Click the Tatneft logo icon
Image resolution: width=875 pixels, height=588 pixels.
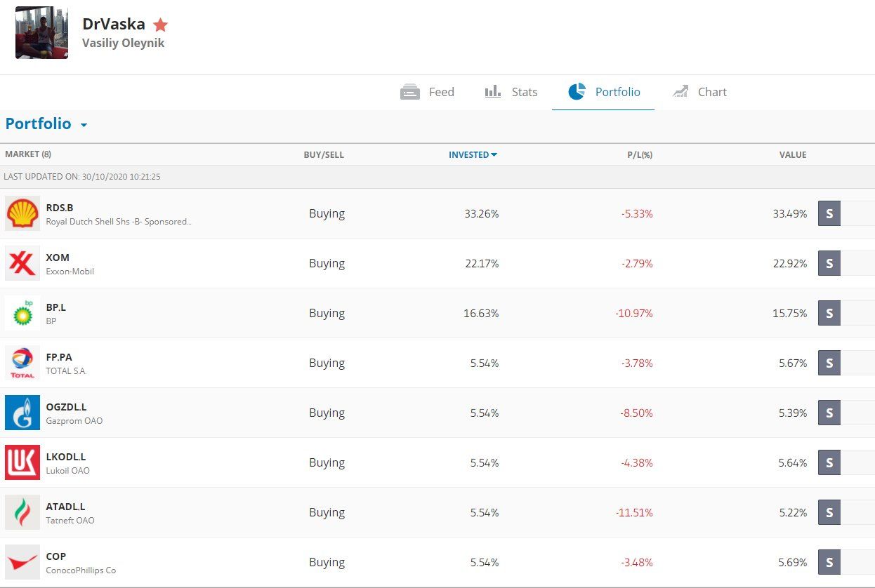coord(22,512)
